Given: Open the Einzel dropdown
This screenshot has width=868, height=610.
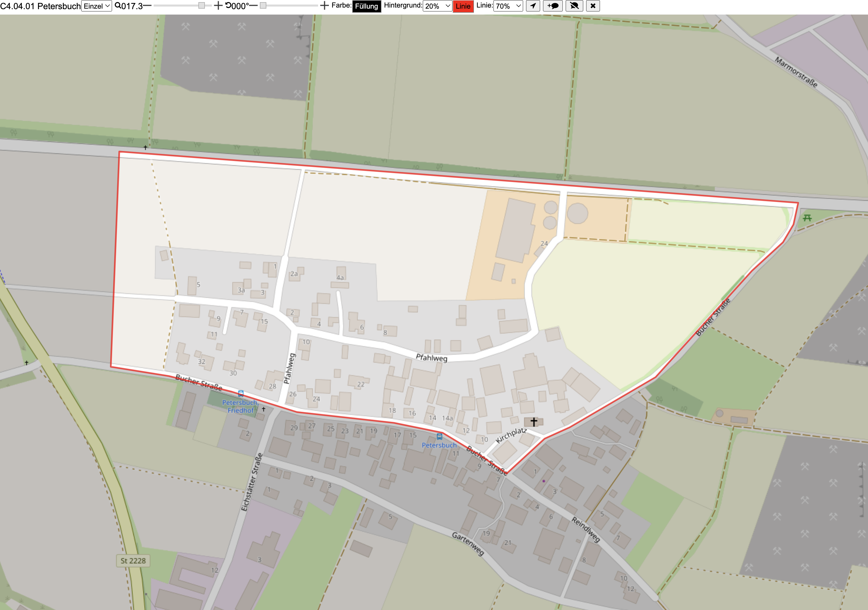Looking at the screenshot, I should click(x=97, y=6).
